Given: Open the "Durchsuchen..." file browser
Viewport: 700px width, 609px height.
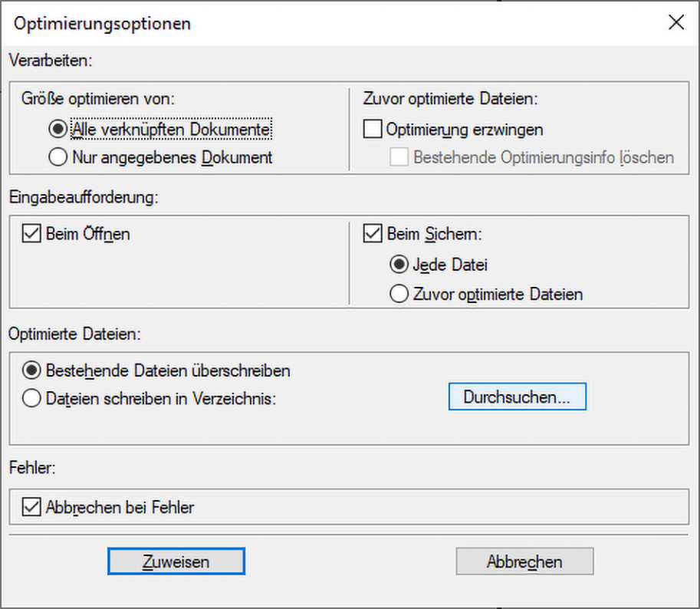Looking at the screenshot, I should [517, 396].
